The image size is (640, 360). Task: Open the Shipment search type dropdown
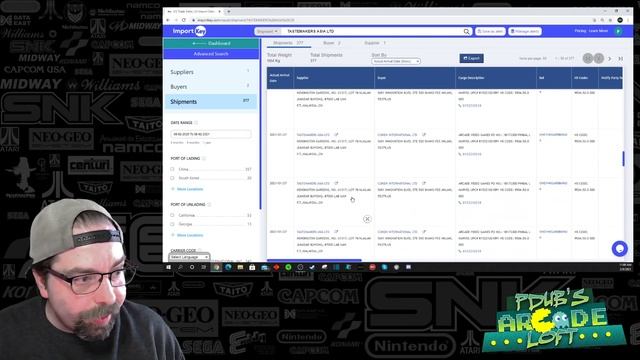267,31
